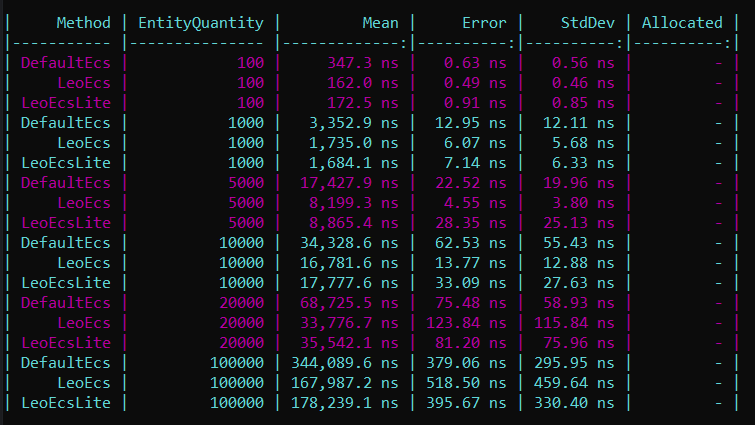Click the error value 12.95 ns

[470, 123]
